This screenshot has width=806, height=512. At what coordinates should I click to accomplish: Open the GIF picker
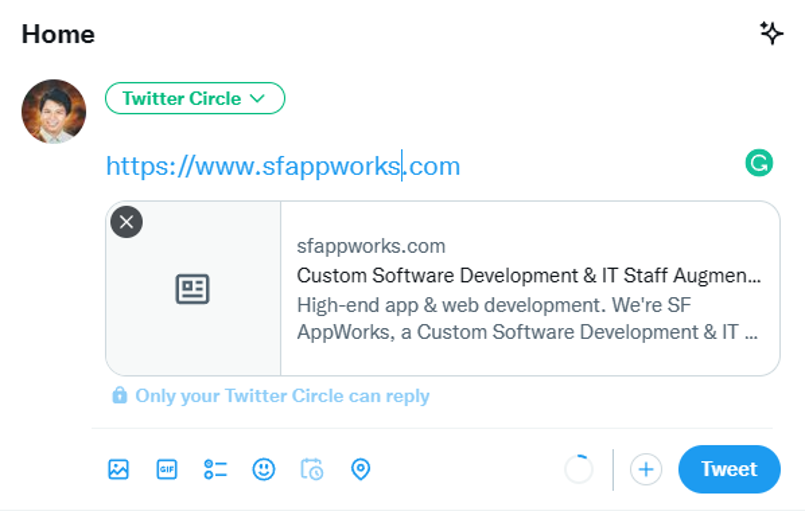pyautogui.click(x=167, y=469)
